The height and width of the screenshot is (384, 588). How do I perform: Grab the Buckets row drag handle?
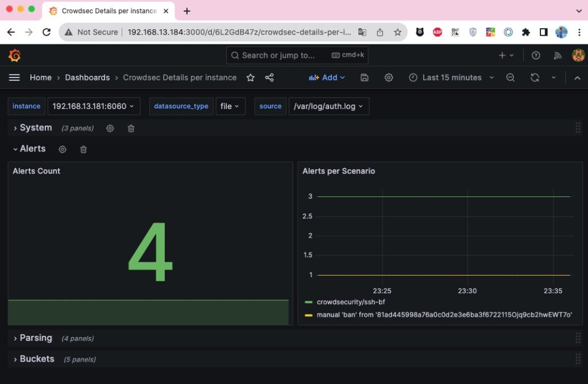[578, 359]
